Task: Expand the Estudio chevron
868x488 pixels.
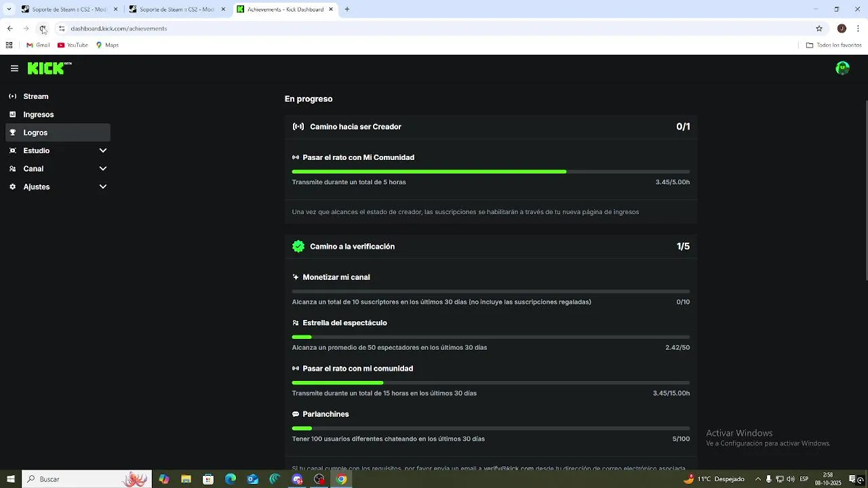Action: [x=103, y=150]
